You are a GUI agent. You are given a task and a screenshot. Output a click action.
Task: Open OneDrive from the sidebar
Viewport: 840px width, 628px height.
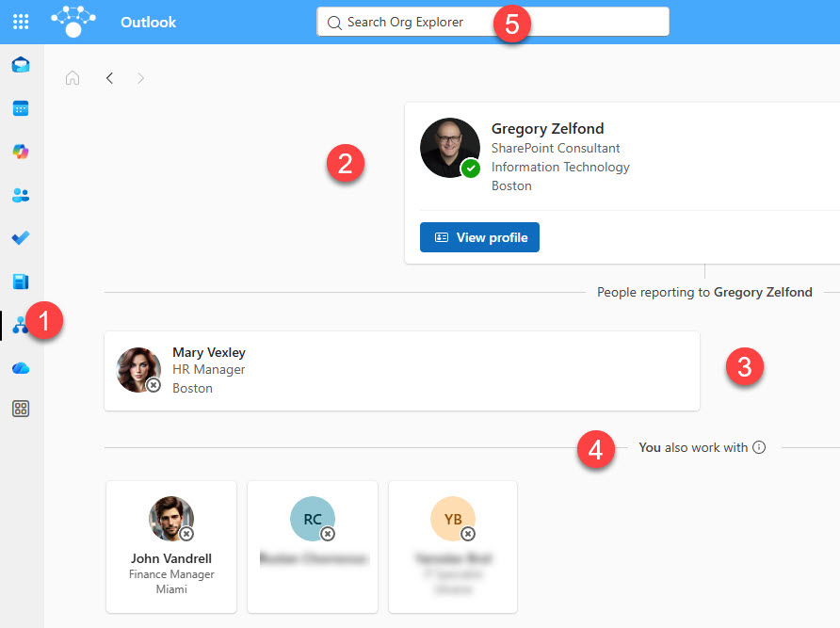tap(21, 368)
